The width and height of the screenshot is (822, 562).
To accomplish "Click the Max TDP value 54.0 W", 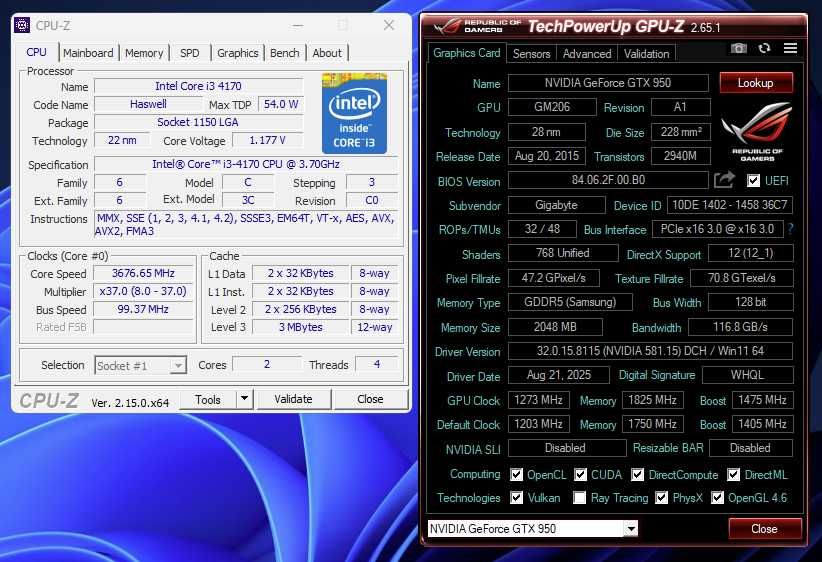I will coord(281,104).
